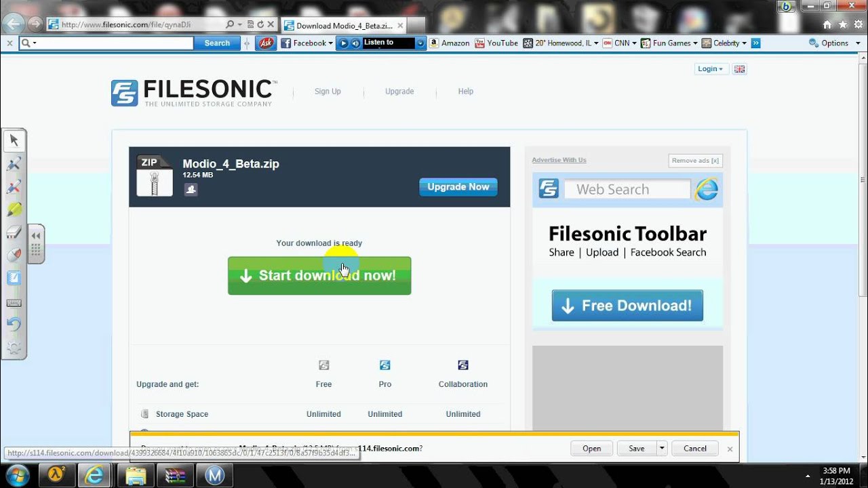The height and width of the screenshot is (488, 868).
Task: Click the Bing 'b' icon in title bar
Action: tap(787, 6)
